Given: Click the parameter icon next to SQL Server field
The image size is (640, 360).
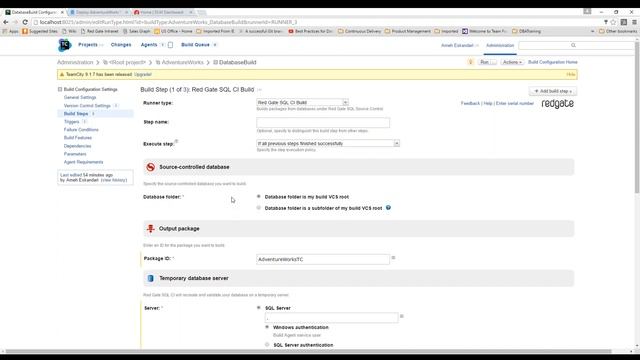Looking at the screenshot, I should click(402, 316).
